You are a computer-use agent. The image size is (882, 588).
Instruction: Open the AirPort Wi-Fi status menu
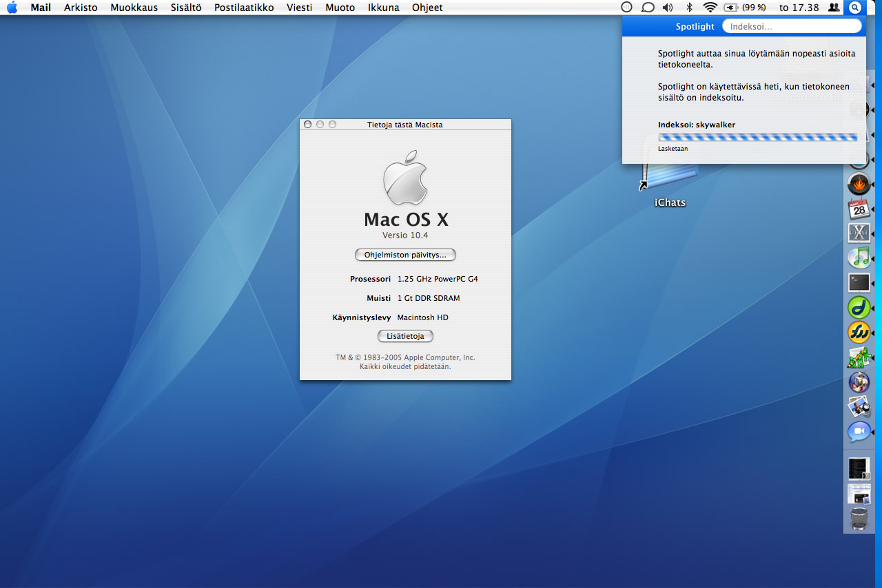tap(710, 8)
